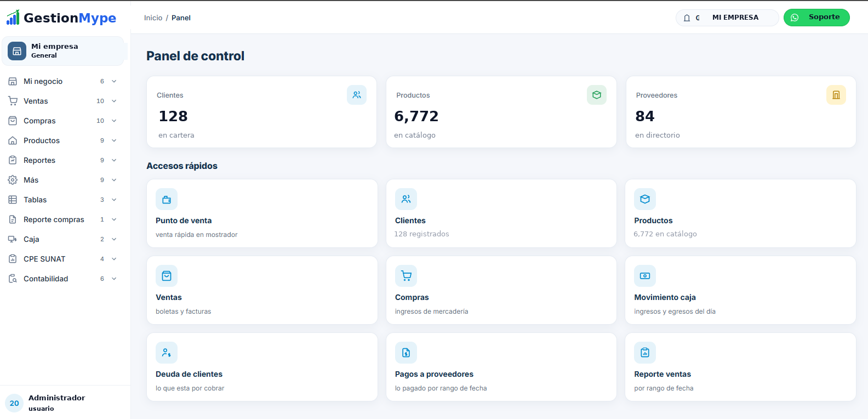This screenshot has width=868, height=419.
Task: Expand the sidebar Compras chevron
Action: point(114,121)
